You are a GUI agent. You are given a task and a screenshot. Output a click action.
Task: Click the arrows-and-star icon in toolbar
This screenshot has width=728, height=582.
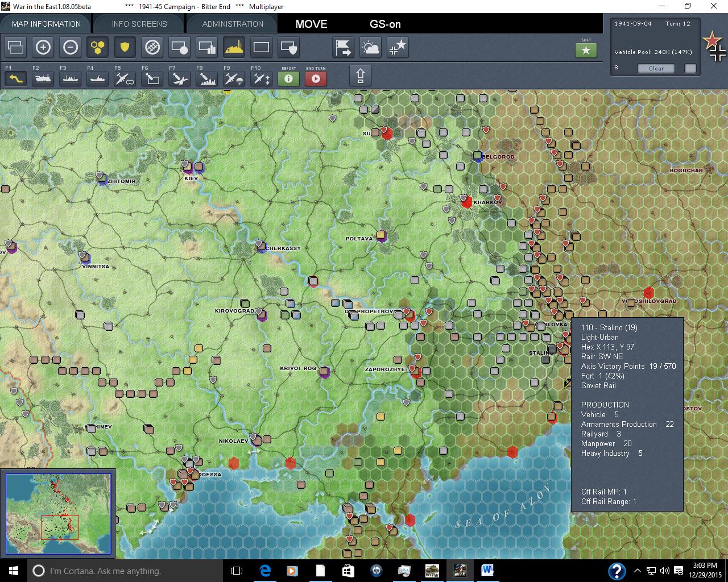pos(398,47)
